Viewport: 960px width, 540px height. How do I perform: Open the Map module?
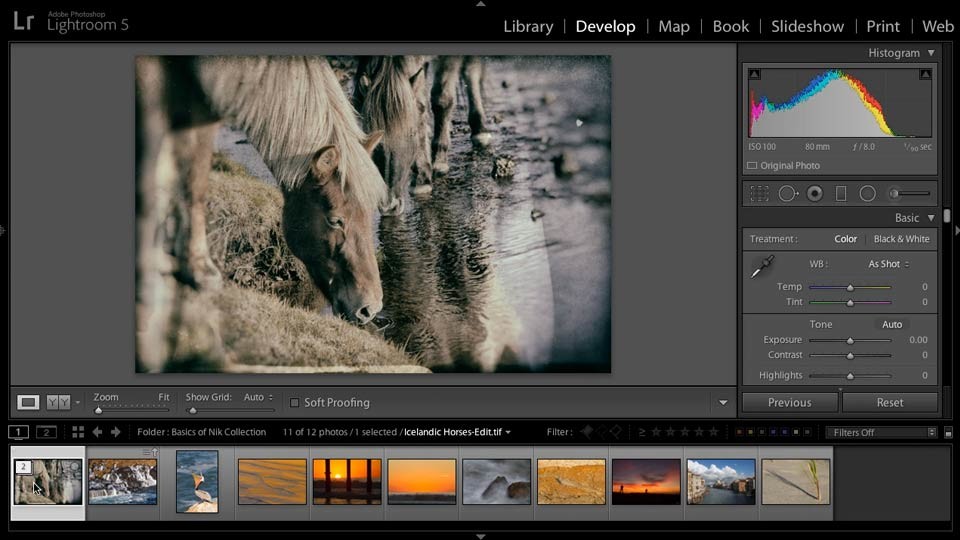(x=673, y=26)
